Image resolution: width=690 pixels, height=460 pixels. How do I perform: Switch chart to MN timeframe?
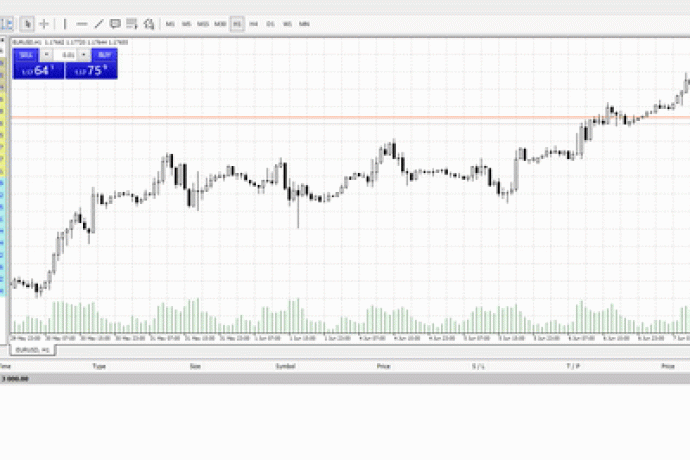(x=304, y=24)
